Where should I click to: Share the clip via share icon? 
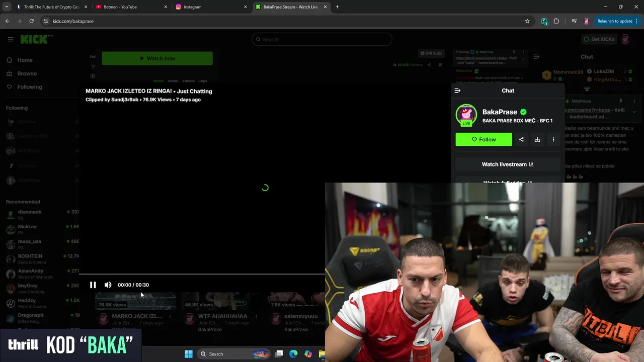point(521,139)
